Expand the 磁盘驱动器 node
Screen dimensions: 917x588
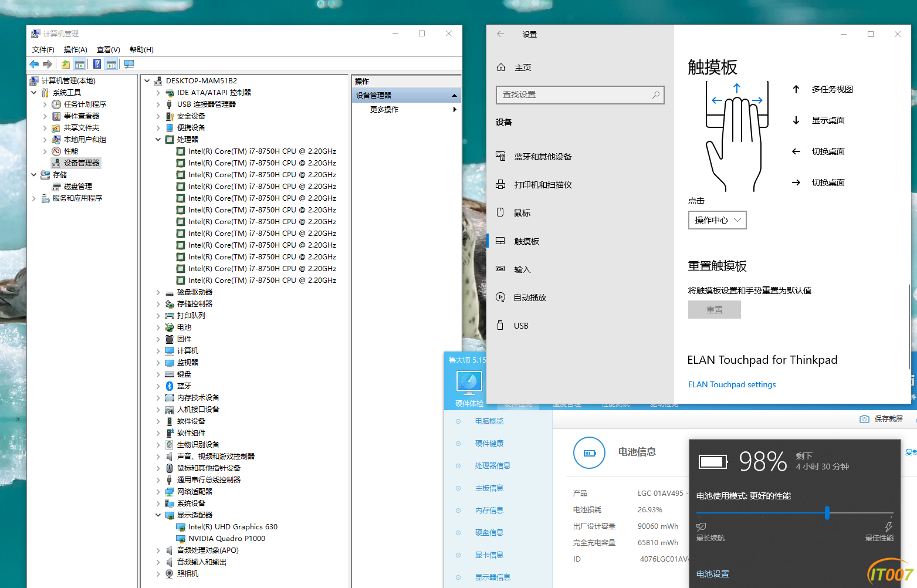point(158,292)
